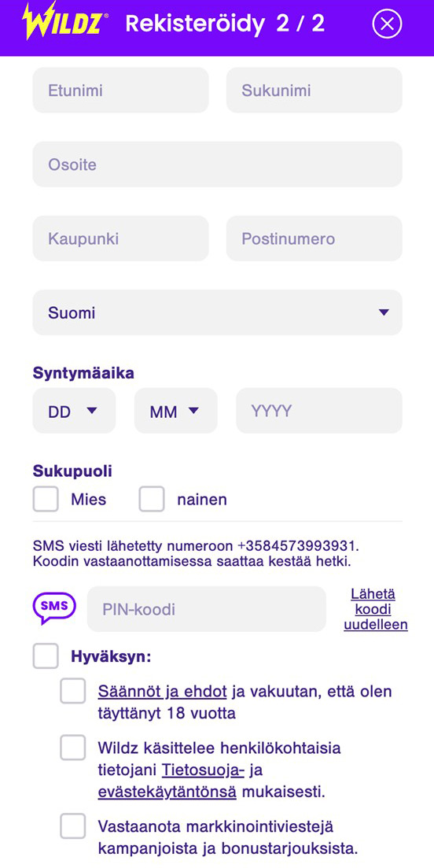Viewport: 434px width, 868px height.
Task: Open the Suomi country dropdown
Action: (217, 312)
